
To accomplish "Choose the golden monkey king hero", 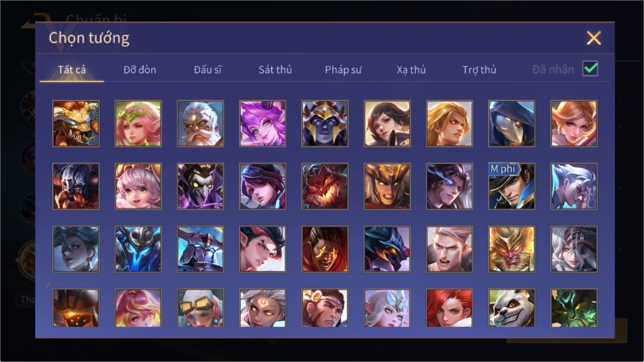I will point(512,249).
